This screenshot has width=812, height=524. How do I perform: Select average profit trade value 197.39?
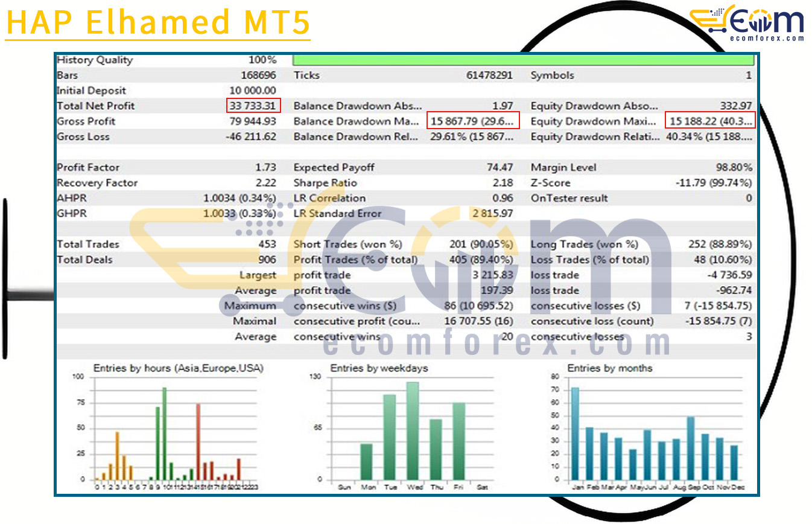(x=497, y=290)
